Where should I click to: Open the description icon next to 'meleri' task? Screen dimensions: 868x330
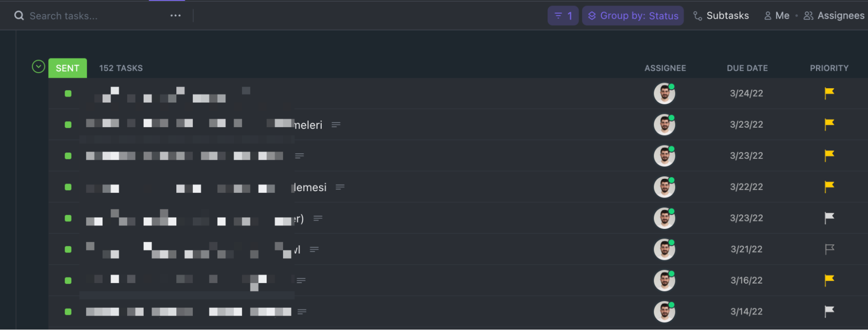coord(336,125)
